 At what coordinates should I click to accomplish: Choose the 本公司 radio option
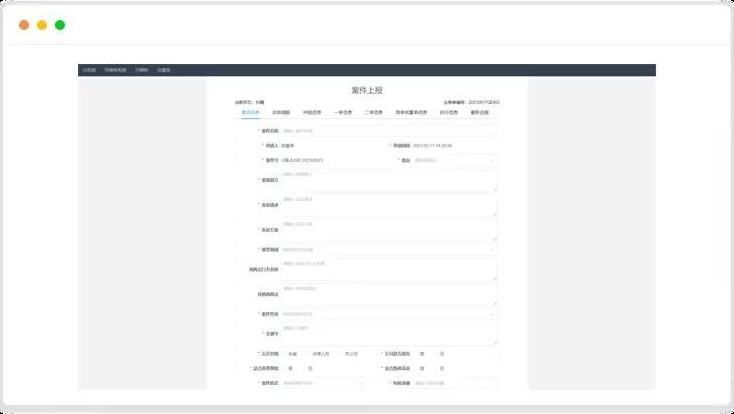click(x=349, y=354)
